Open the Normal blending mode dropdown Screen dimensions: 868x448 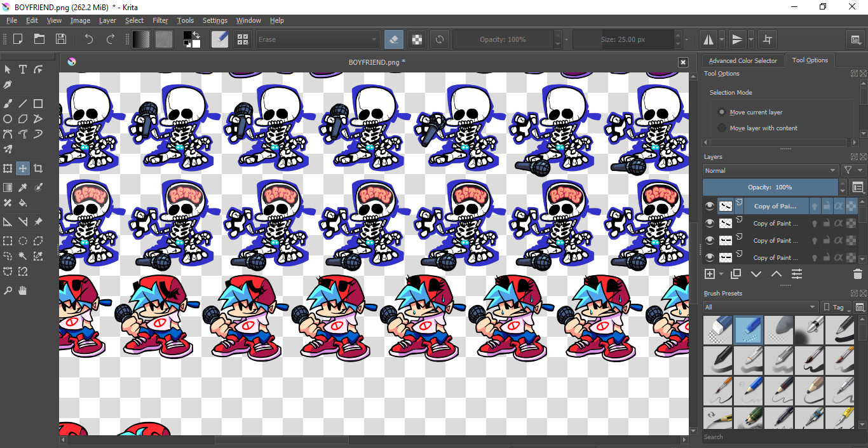click(x=770, y=170)
